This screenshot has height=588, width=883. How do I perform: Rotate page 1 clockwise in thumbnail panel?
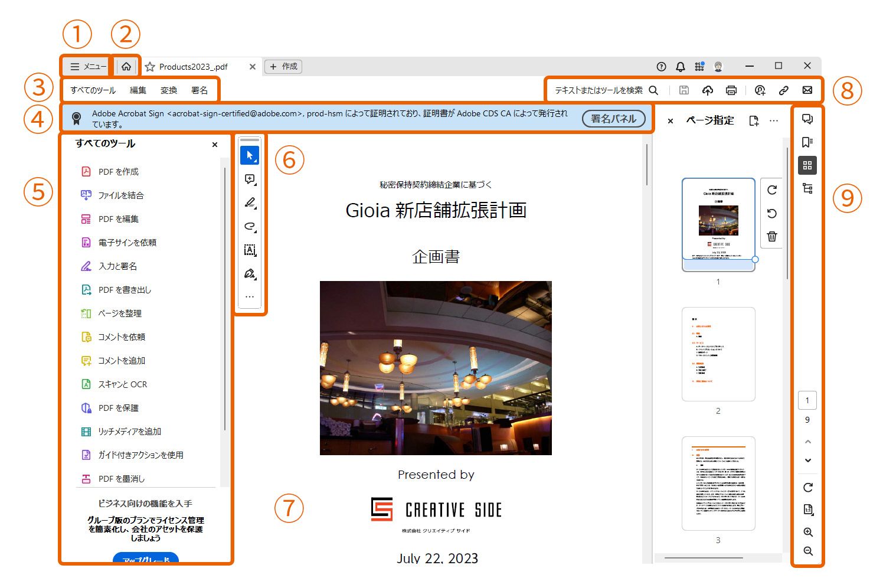[x=772, y=190]
